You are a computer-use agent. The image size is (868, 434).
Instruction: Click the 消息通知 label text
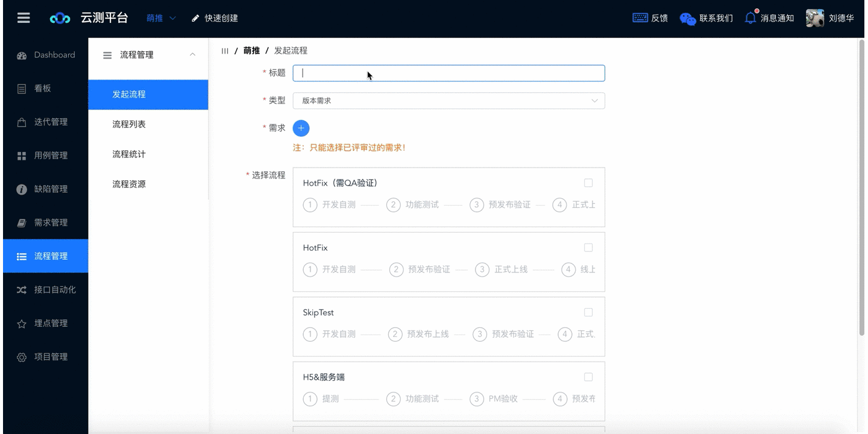pos(777,18)
